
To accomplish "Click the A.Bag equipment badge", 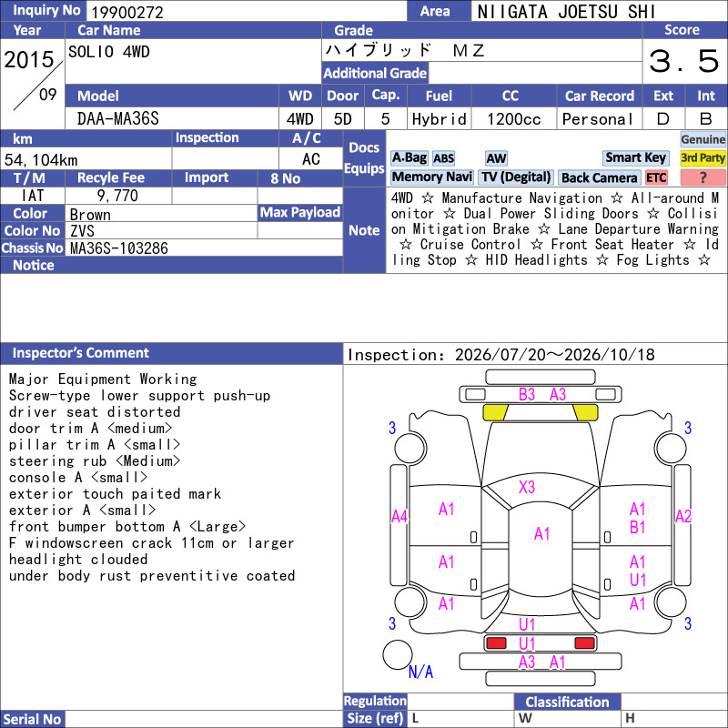I will click(x=409, y=157).
